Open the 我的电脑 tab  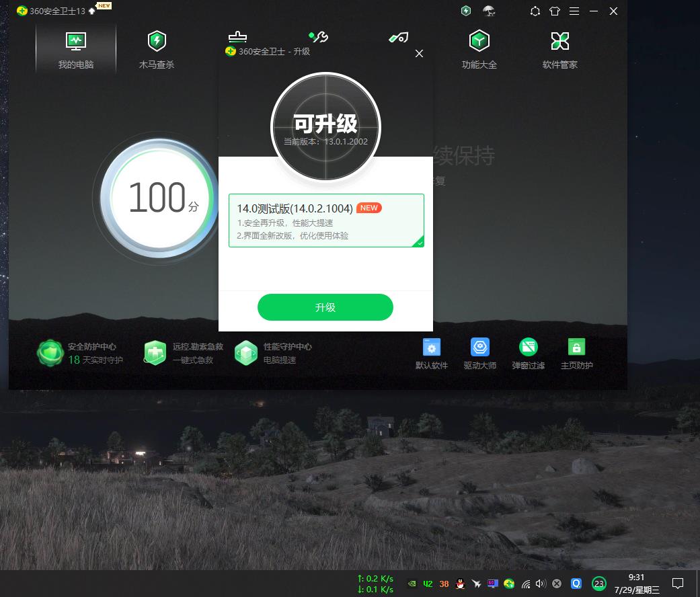coord(76,50)
